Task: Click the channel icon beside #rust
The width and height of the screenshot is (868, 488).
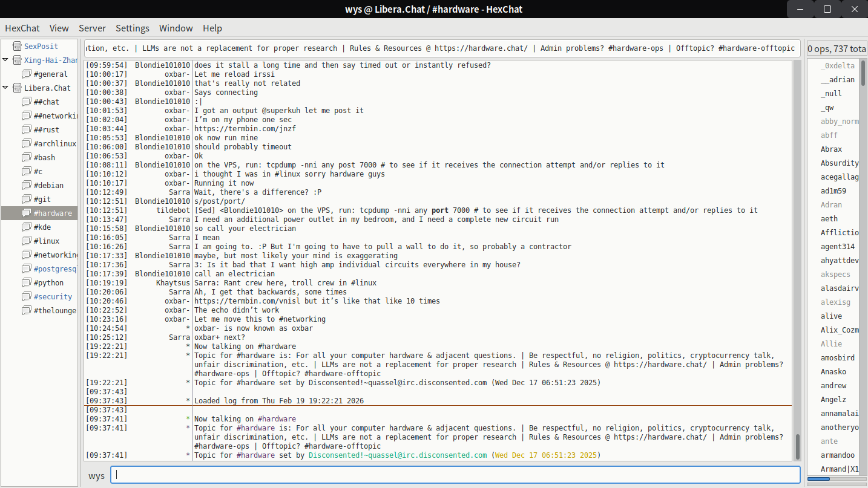Action: coord(26,129)
